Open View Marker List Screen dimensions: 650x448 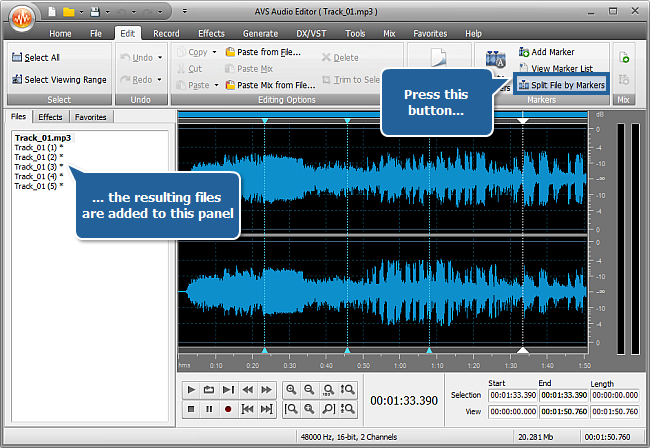pos(556,68)
